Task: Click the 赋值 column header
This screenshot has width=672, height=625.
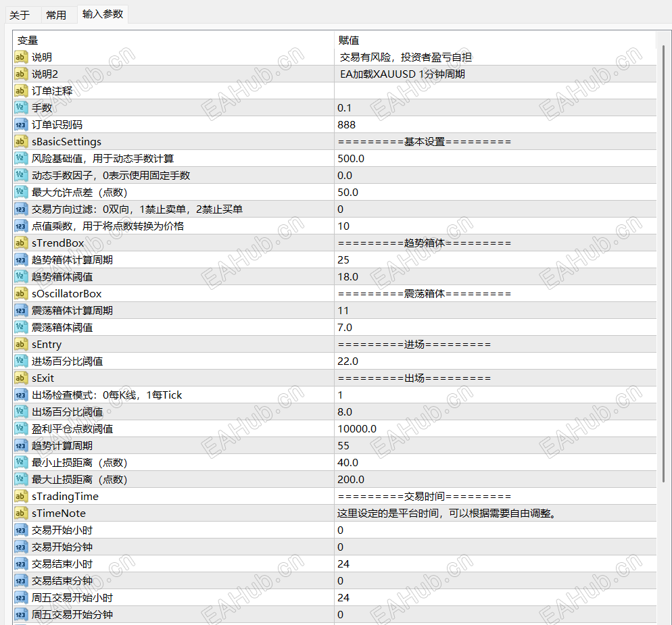Action: (496, 41)
